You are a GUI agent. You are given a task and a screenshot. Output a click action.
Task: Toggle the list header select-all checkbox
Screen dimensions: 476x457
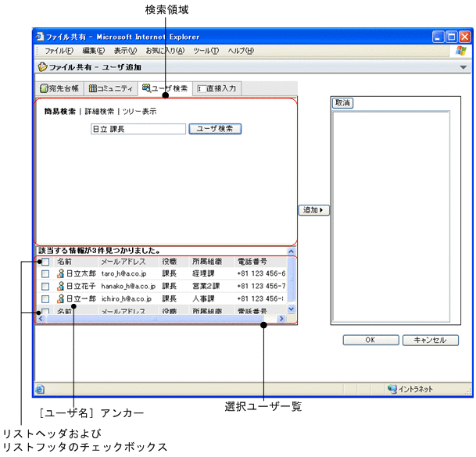click(x=45, y=262)
